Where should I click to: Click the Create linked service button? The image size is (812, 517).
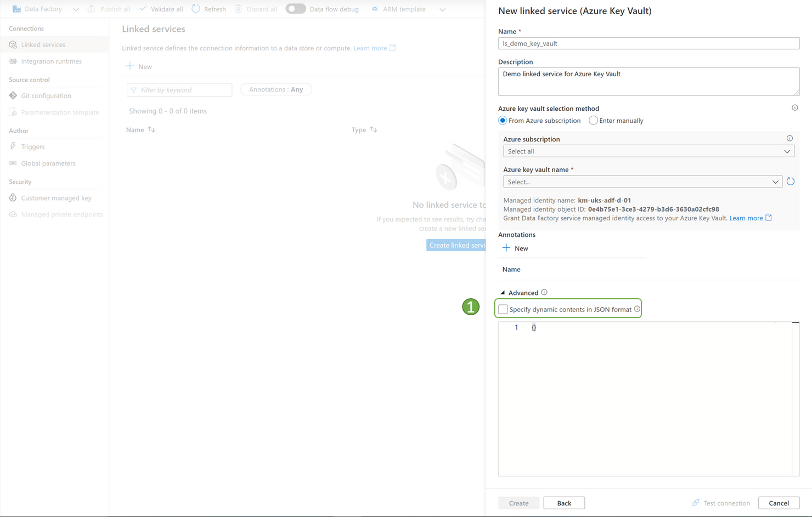[456, 245]
